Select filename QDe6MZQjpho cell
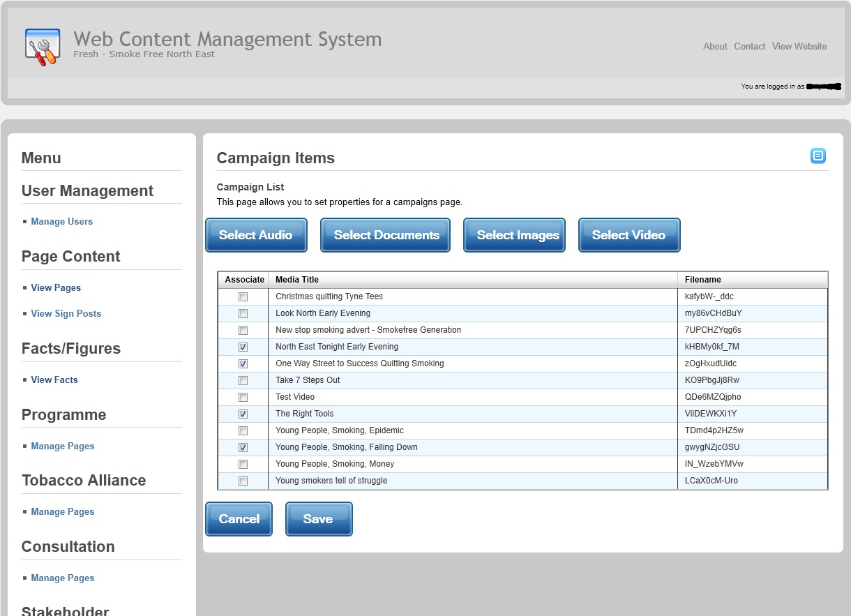Image resolution: width=851 pixels, height=616 pixels. point(753,397)
